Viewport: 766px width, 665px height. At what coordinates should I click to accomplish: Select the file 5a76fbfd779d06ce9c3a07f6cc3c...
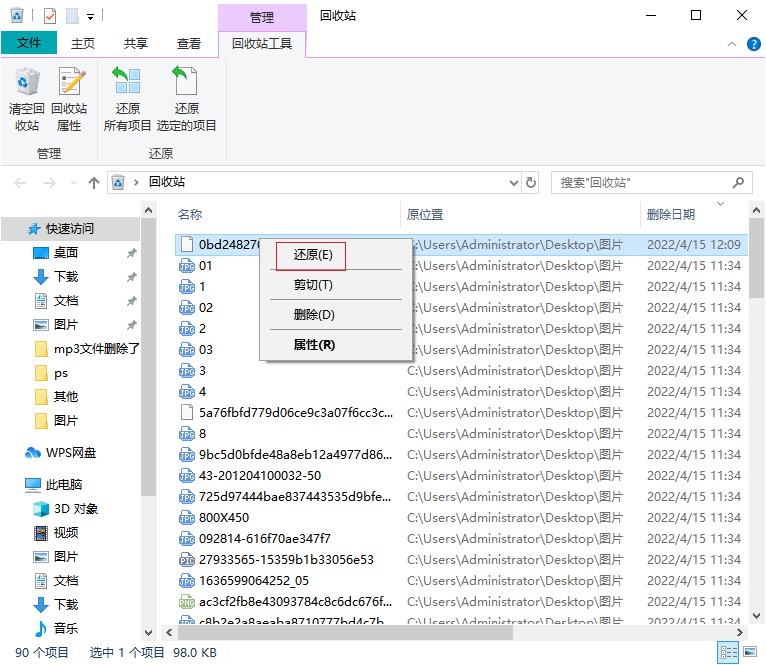(296, 412)
